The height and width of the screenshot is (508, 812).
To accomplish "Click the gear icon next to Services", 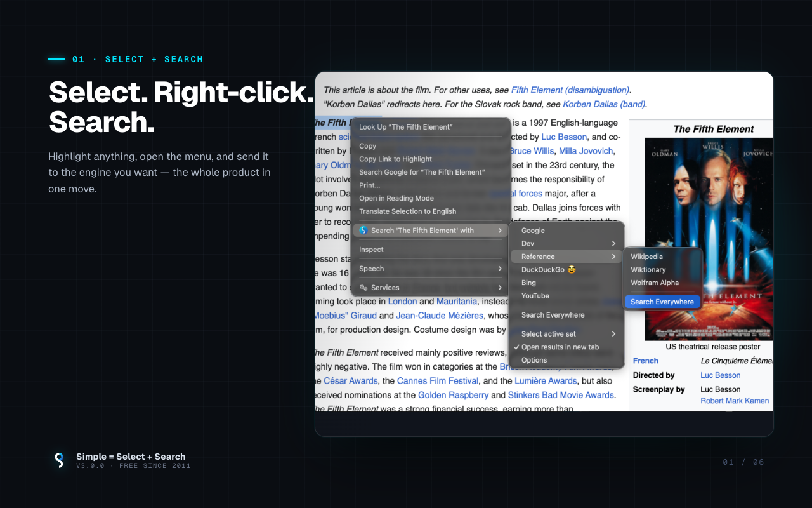I will click(363, 288).
